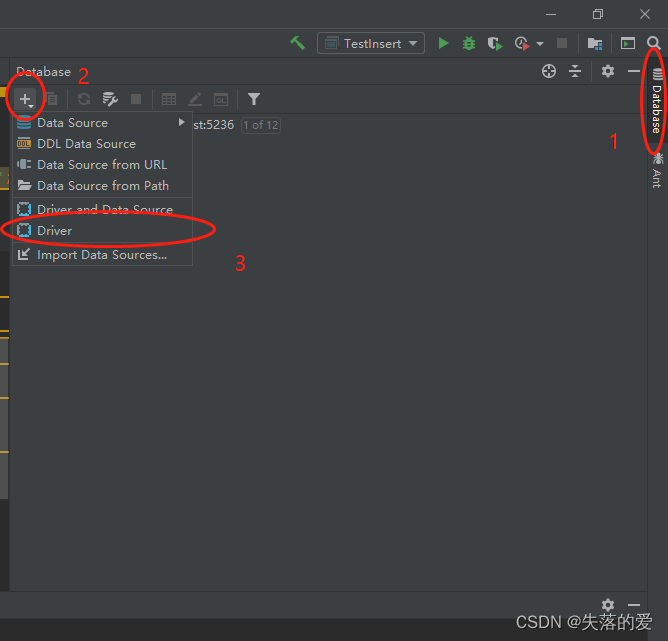Open the TestInsert run configuration dropdown
Screen dimensions: 668x641
tap(371, 43)
